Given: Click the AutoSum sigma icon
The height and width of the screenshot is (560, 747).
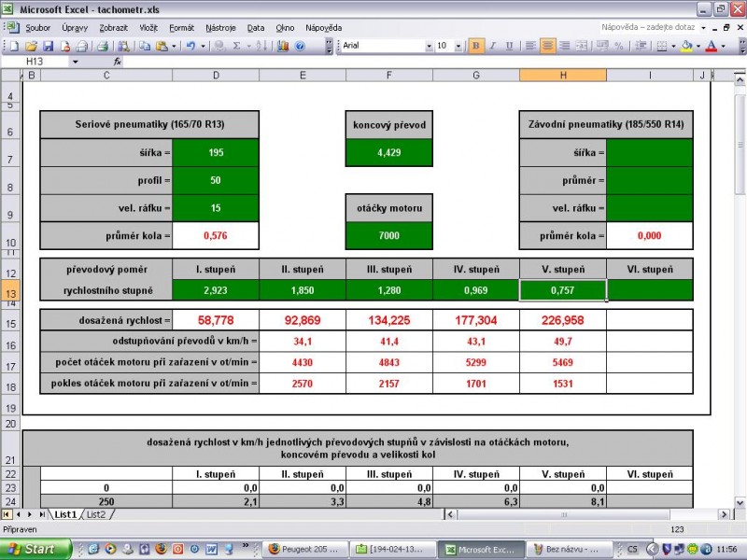Looking at the screenshot, I should pos(236,46).
